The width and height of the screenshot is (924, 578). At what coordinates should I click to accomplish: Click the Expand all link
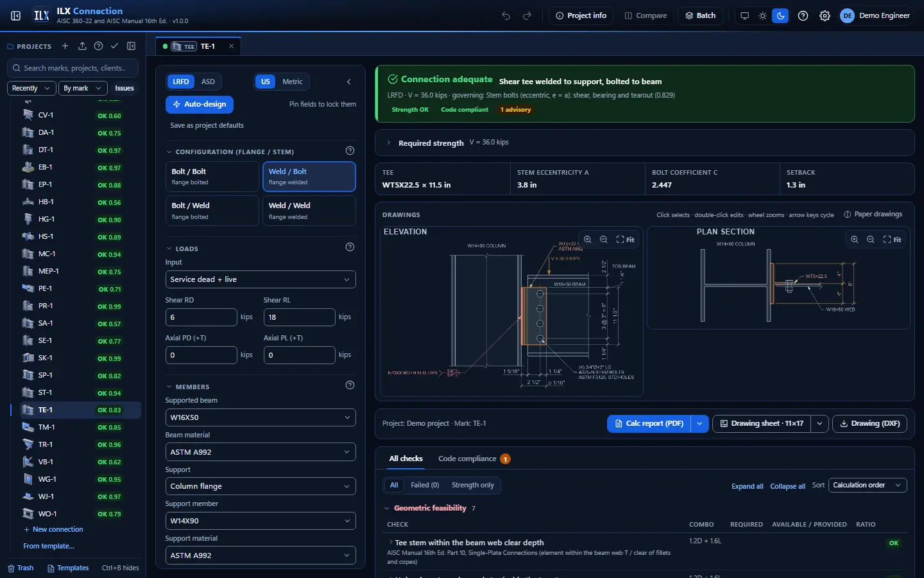tap(748, 486)
